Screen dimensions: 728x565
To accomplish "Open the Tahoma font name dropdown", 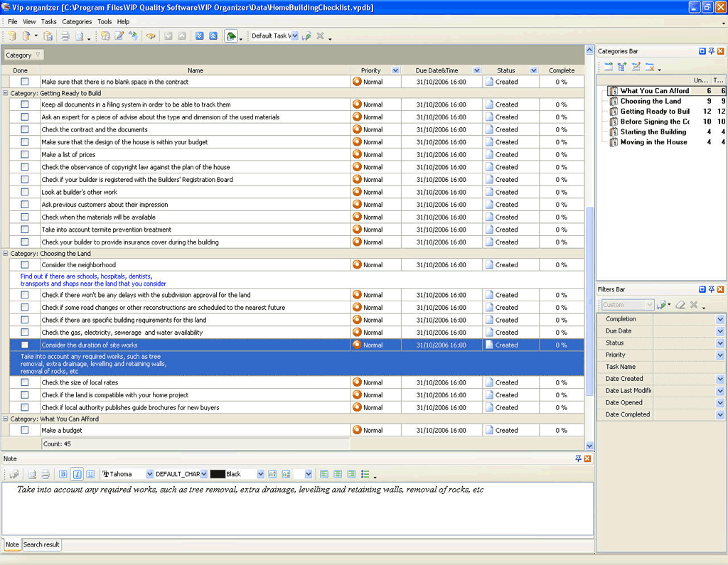I will pyautogui.click(x=149, y=474).
